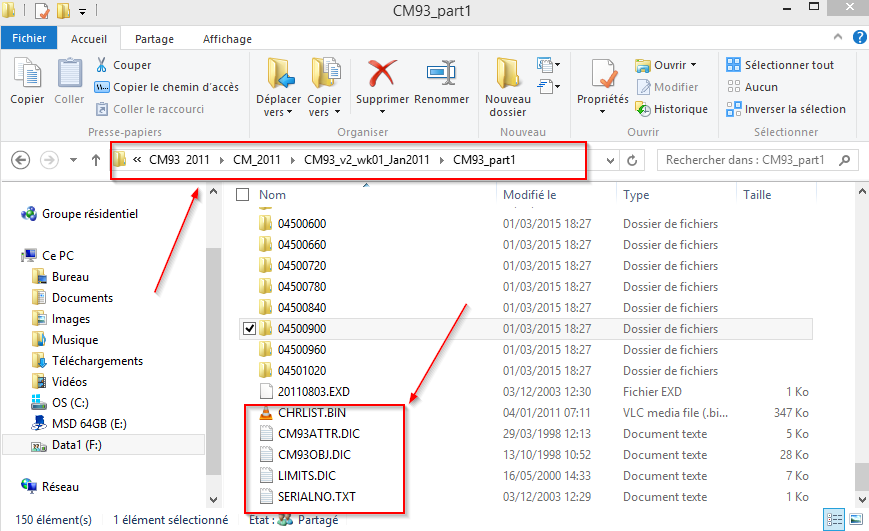Open the address bar history dropdown
This screenshot has height=531, width=869.
[610, 160]
